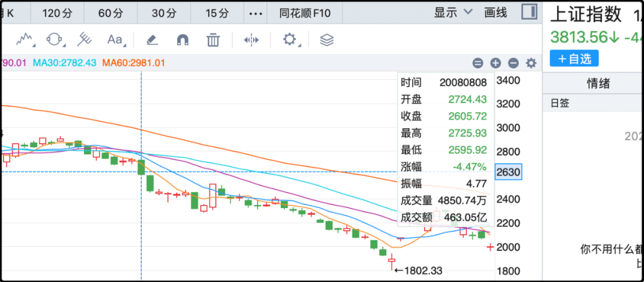This screenshot has height=282, width=644.
Task: Switch to the 60分 timeframe tab
Action: click(x=110, y=13)
